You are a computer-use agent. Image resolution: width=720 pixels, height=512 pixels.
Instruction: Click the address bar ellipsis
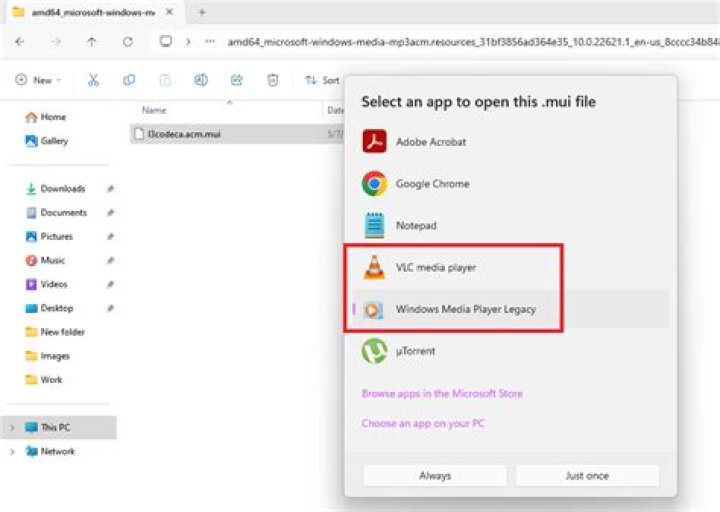[210, 41]
